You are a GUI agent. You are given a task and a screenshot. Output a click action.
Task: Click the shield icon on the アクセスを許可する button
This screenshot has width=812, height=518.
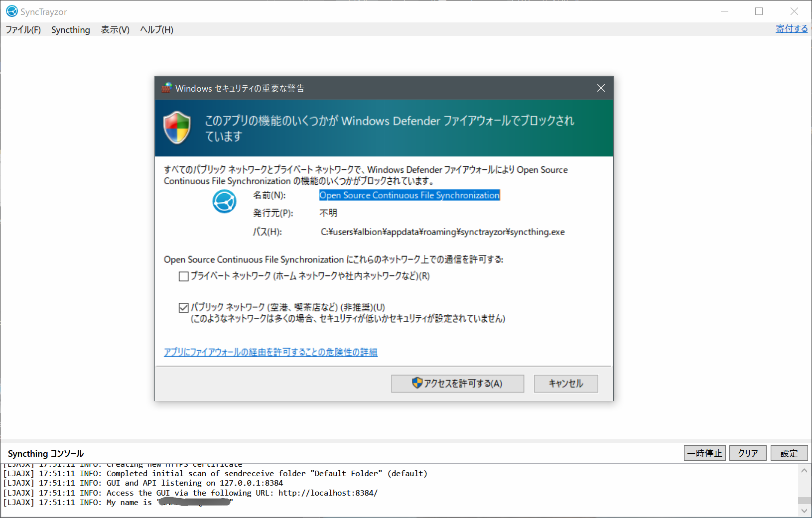coord(416,384)
